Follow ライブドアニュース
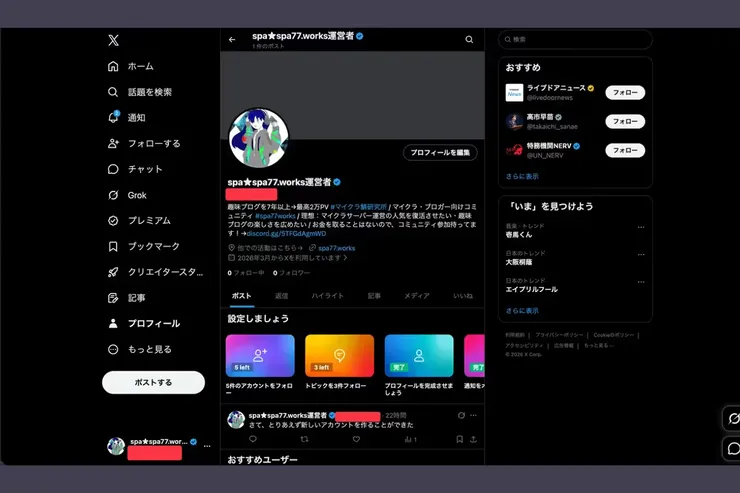This screenshot has width=740, height=493. [x=625, y=92]
